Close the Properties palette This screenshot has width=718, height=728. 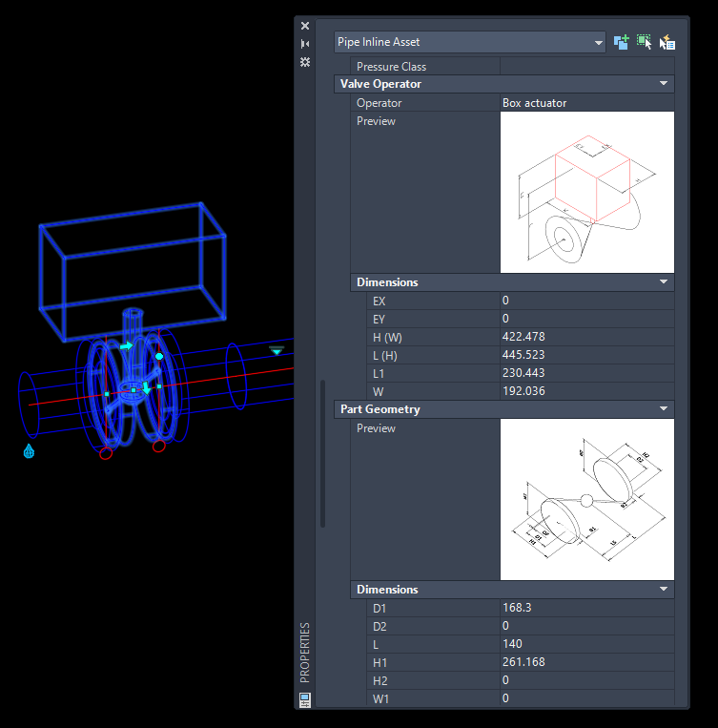pyautogui.click(x=305, y=26)
